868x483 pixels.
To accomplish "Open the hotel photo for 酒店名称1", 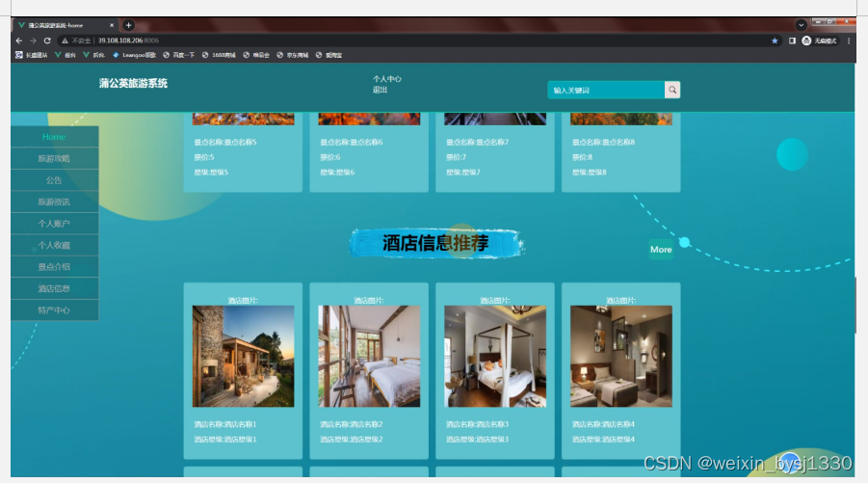I will pyautogui.click(x=243, y=356).
